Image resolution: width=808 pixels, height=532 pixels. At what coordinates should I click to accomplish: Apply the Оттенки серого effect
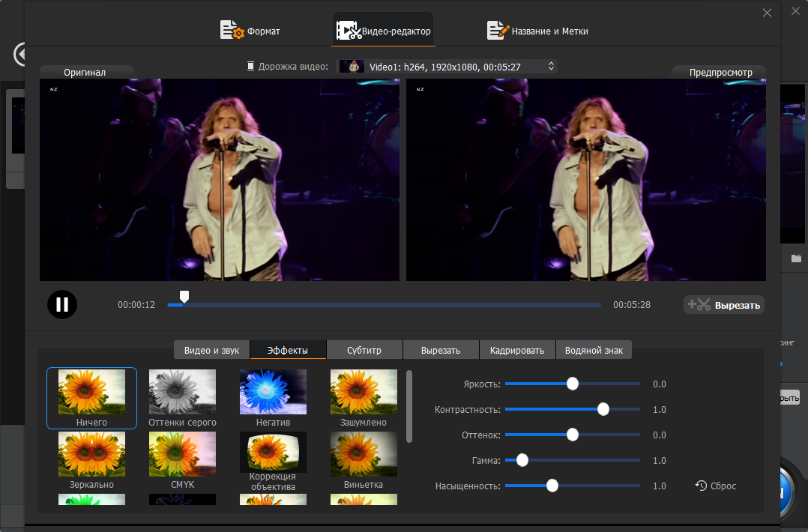coord(182,398)
